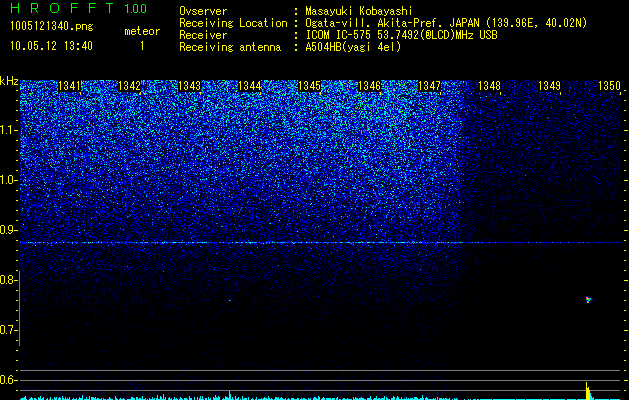Click the 1350 time marker

click(609, 86)
